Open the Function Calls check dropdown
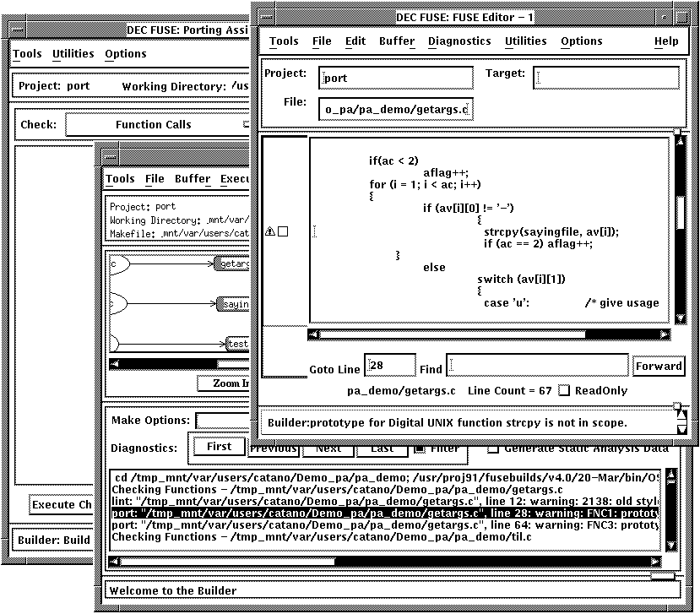Screen dimensions: 700x614 (x=154, y=125)
